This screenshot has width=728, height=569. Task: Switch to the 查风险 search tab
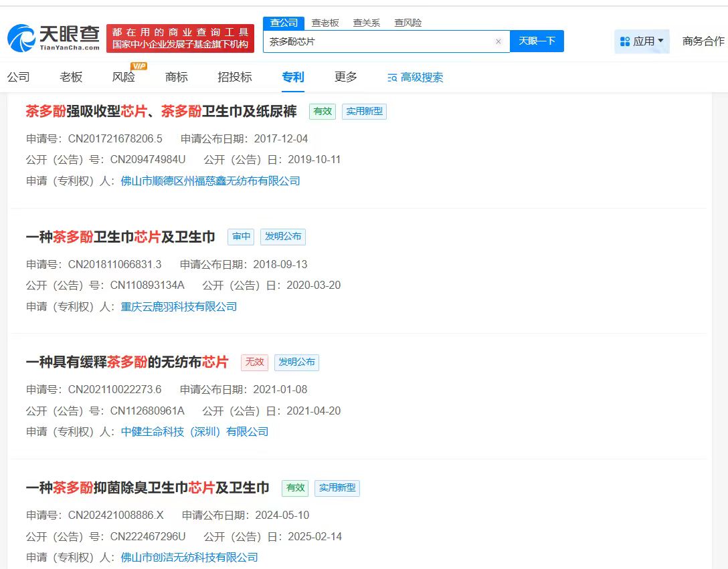click(x=407, y=23)
